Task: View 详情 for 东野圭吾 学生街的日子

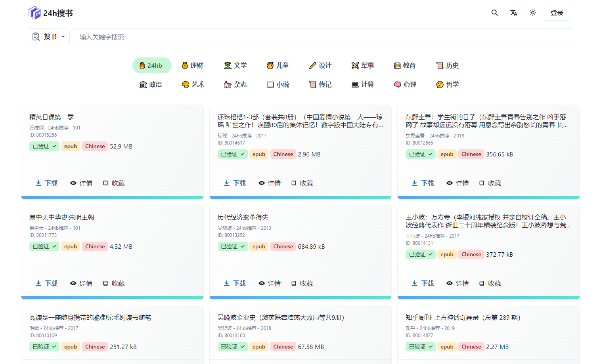Action: pos(457,183)
